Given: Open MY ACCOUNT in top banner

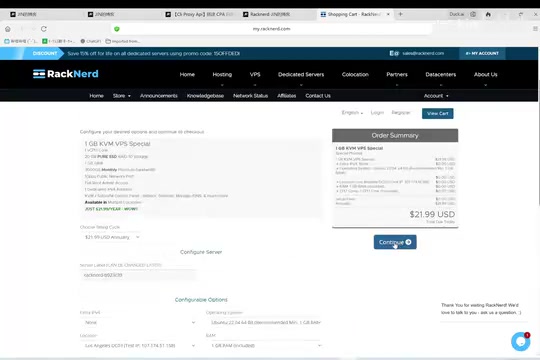Looking at the screenshot, I should tap(482, 53).
